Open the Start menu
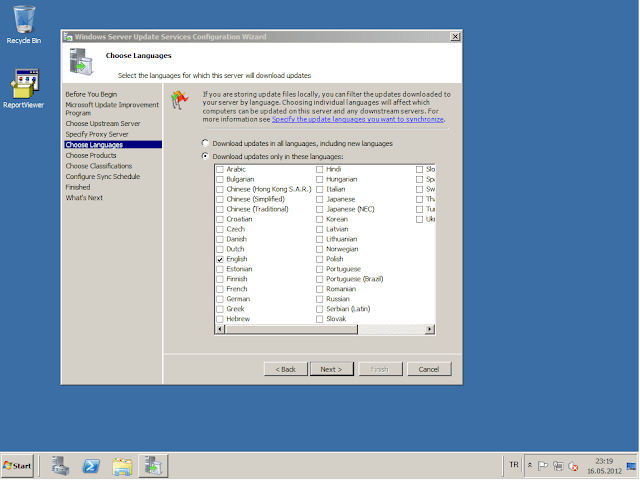Image resolution: width=640 pixels, height=481 pixels. pyautogui.click(x=19, y=466)
